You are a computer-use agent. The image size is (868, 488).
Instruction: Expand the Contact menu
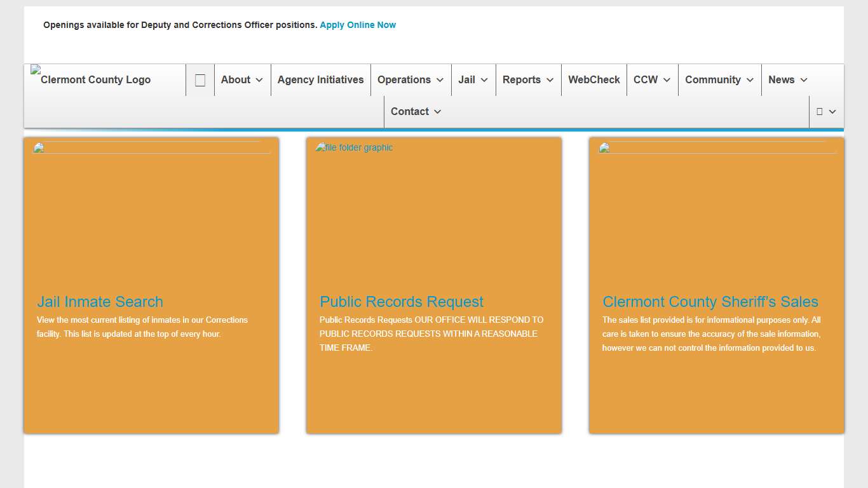[416, 112]
